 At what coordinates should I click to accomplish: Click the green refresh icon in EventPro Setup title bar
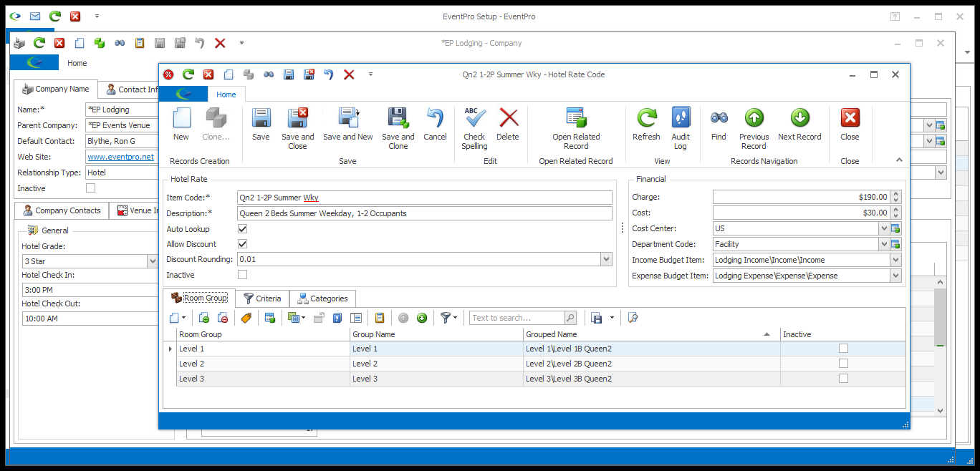pos(55,16)
